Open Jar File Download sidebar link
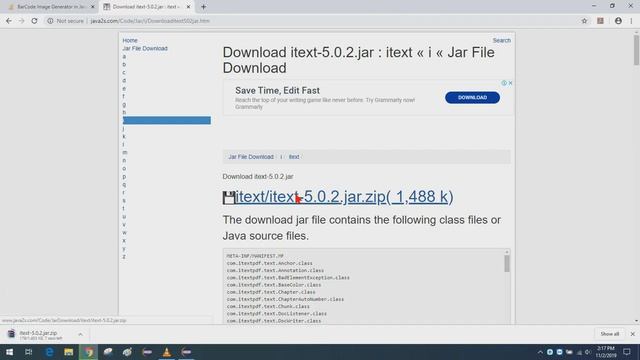640x360 pixels. (145, 48)
